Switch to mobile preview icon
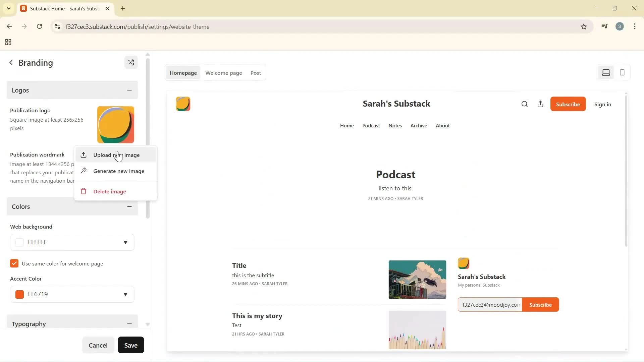The image size is (644, 362). [x=622, y=73]
